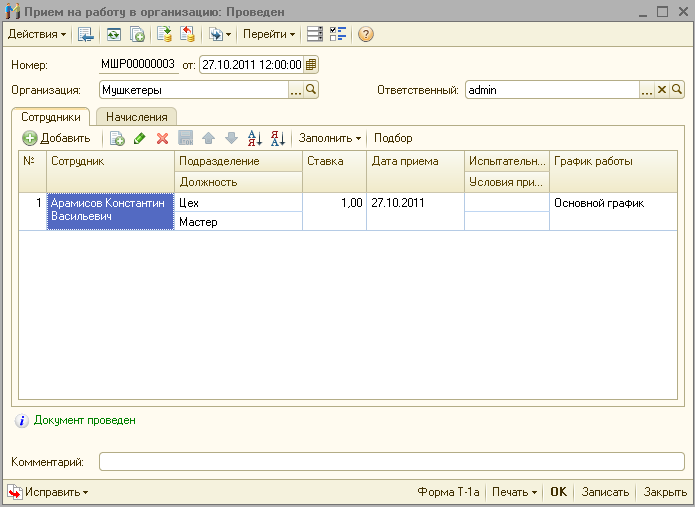Screen dimensions: 695x507
Task: Click the OK button
Action: pyautogui.click(x=558, y=492)
